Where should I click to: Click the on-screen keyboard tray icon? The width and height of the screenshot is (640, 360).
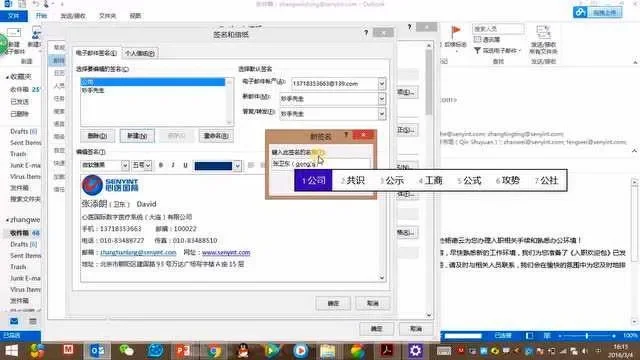tap(444, 351)
